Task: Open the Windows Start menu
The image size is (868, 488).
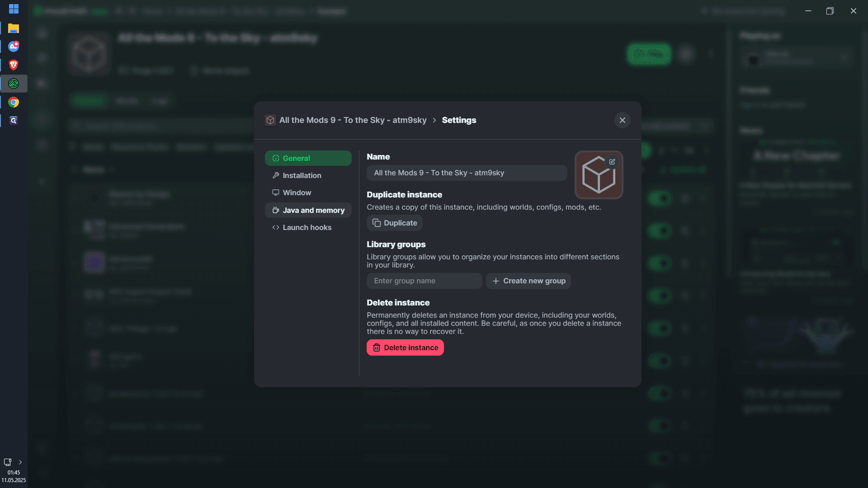Action: 14,9
